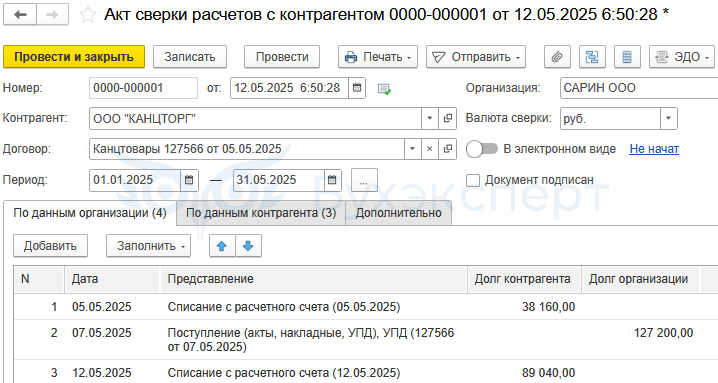Screen dimensions: 718x383
Task: Move row up with blue arrow
Action: (222, 246)
